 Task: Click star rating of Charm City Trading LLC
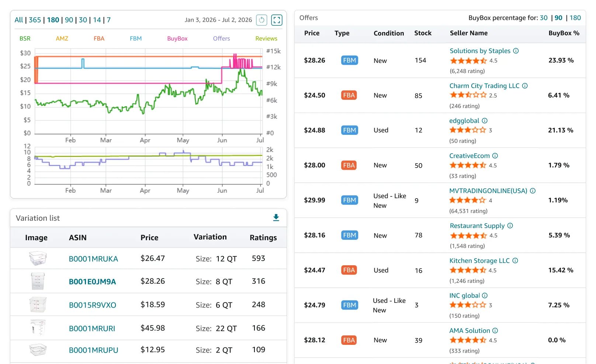pyautogui.click(x=468, y=95)
